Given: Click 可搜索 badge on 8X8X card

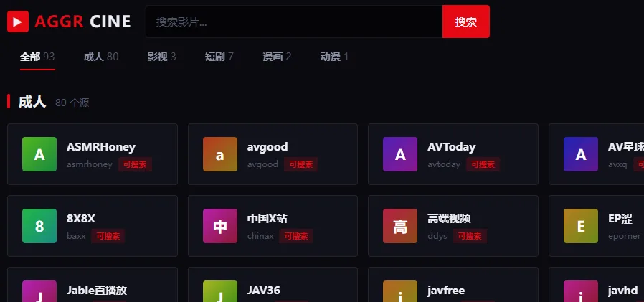Looking at the screenshot, I should point(108,236).
